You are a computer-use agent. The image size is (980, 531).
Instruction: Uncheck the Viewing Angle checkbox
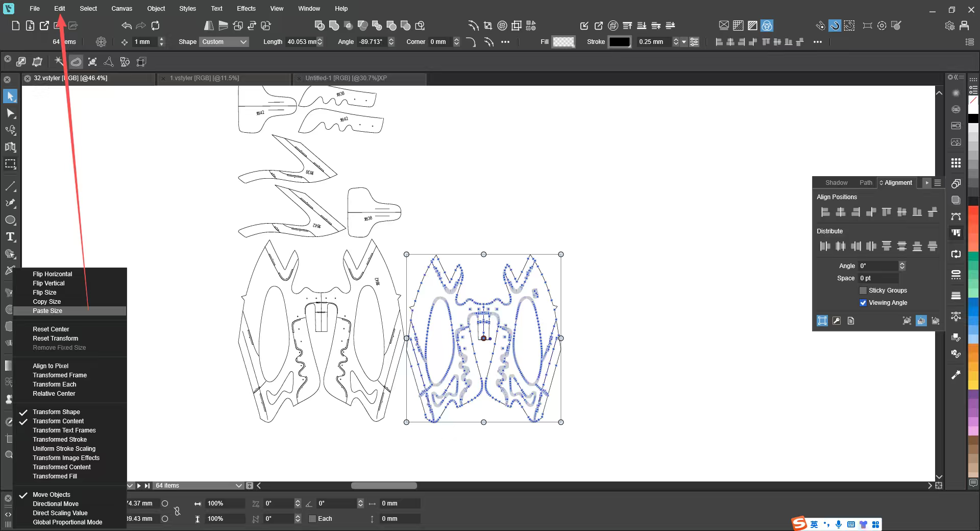tap(863, 303)
